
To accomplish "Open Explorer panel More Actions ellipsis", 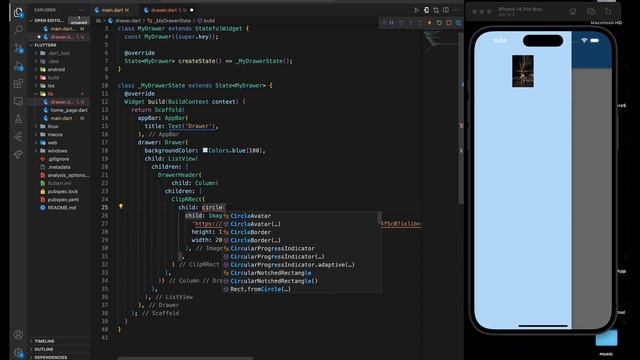I will click(x=81, y=10).
